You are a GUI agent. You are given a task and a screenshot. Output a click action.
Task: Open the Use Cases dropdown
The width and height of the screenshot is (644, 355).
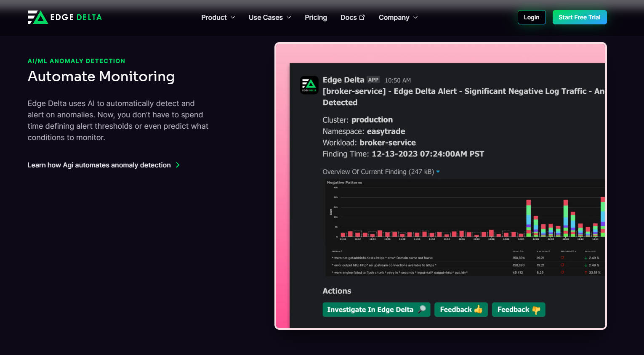pyautogui.click(x=269, y=17)
